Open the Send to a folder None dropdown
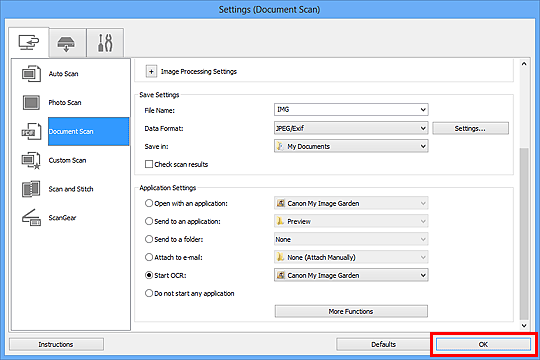Viewport: 540px width, 360px height. (351, 239)
